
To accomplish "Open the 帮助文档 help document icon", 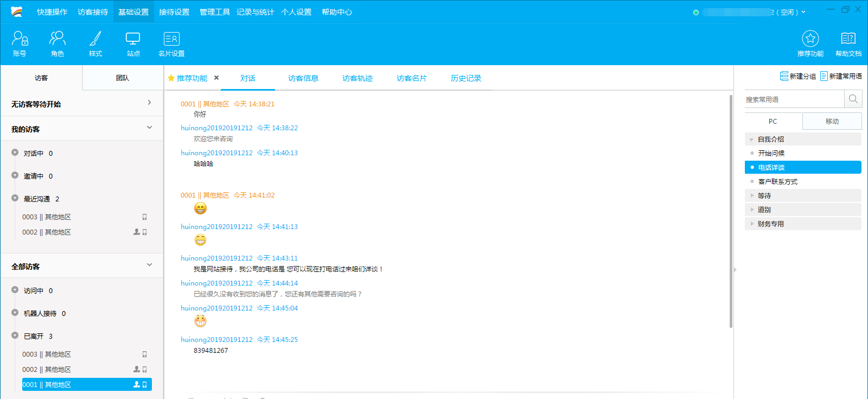I will (848, 39).
